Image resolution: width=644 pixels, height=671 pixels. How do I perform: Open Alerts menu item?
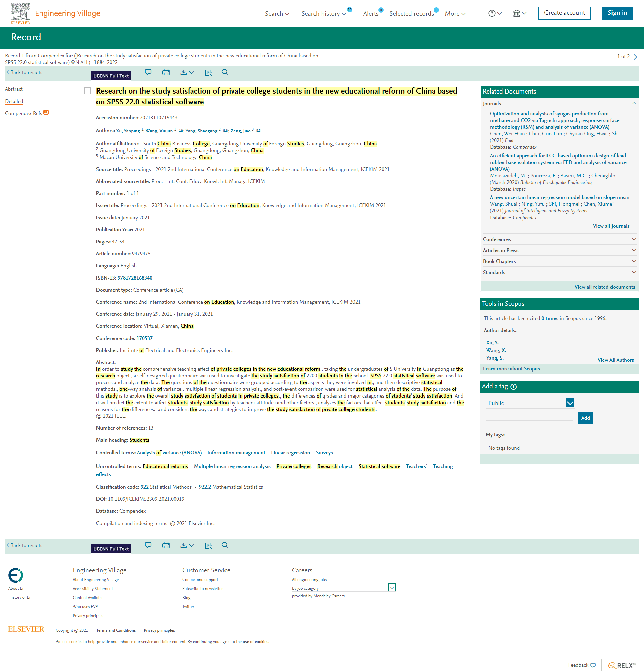pos(371,14)
